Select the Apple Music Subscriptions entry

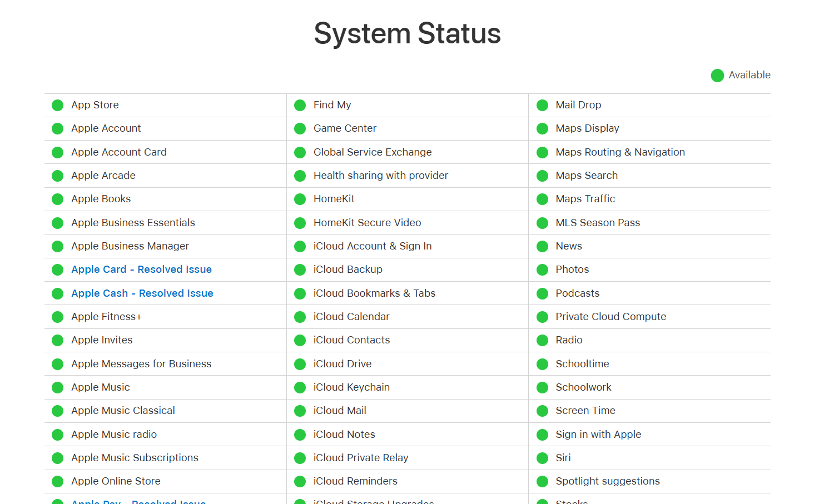coord(135,458)
